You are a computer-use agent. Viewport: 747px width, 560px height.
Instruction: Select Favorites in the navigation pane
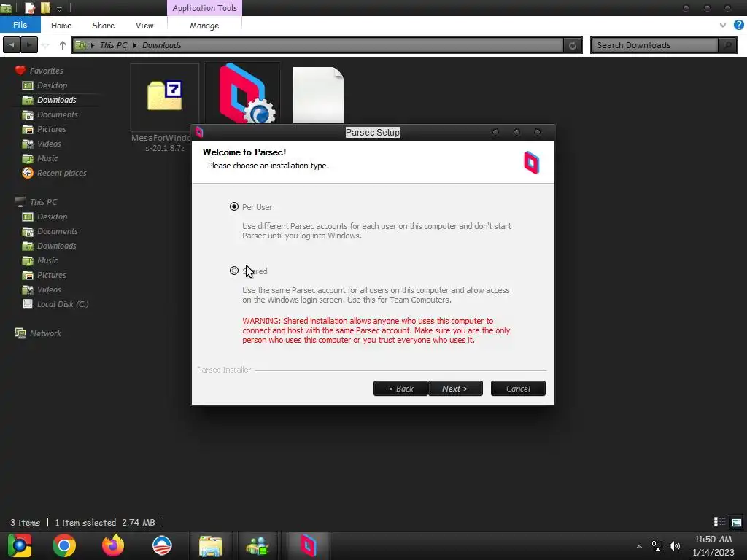pyautogui.click(x=46, y=71)
